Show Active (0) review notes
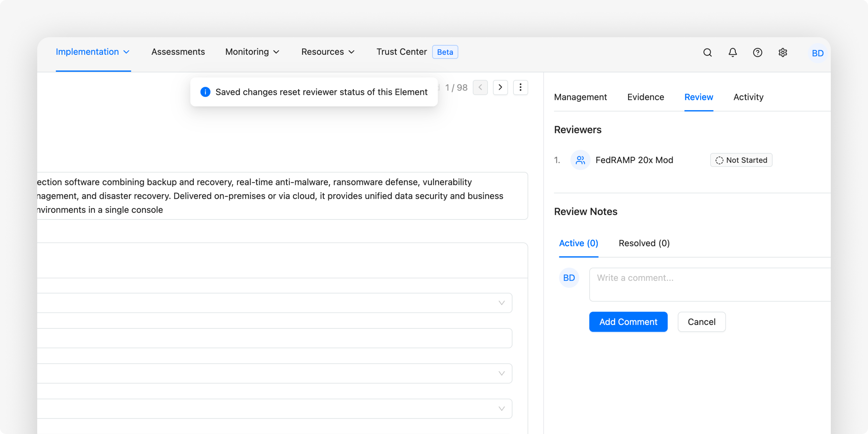Screen dimensions: 868x434 pos(579,243)
